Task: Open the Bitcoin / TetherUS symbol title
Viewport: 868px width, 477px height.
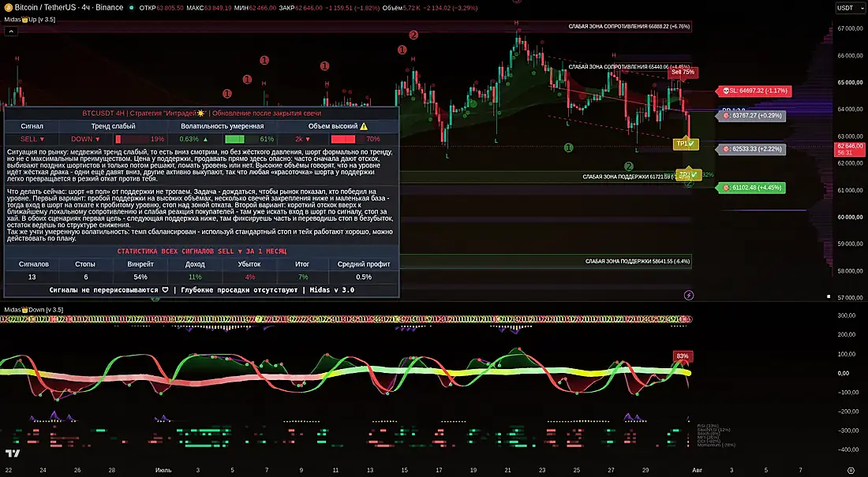Action: pyautogui.click(x=69, y=8)
